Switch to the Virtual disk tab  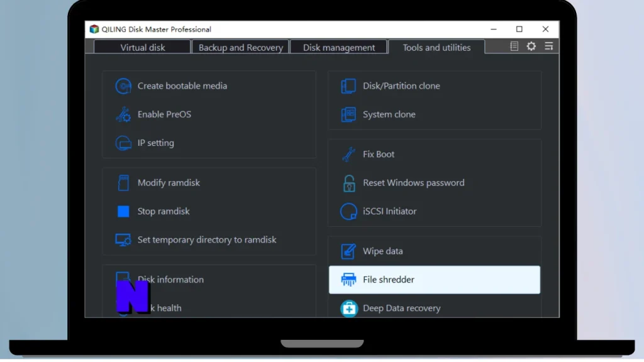tap(143, 47)
